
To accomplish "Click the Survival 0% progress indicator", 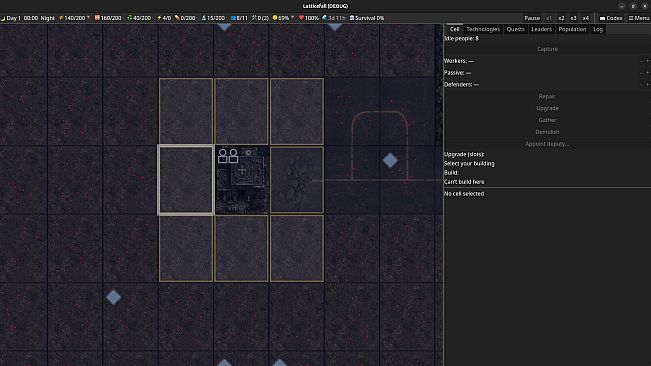I will click(367, 18).
